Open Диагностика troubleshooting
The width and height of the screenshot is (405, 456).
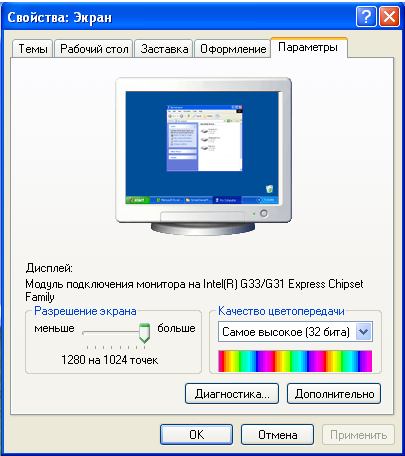(x=232, y=394)
